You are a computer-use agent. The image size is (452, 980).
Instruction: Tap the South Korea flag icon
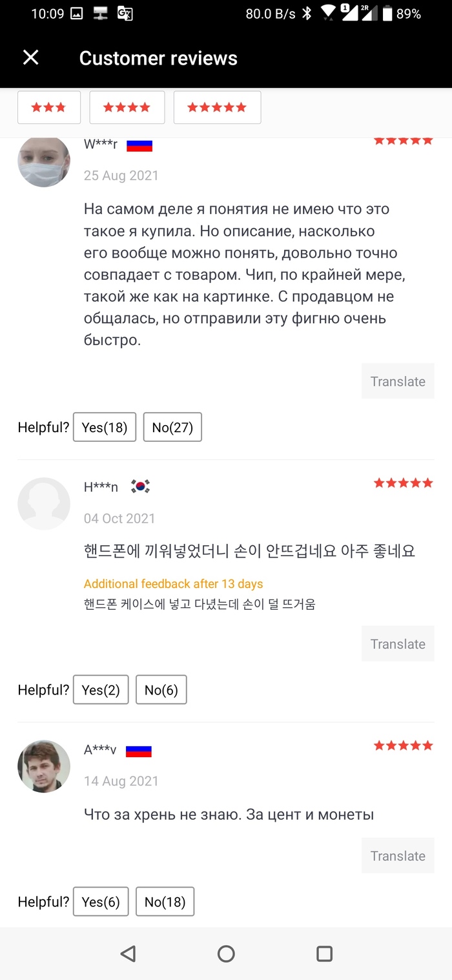140,487
